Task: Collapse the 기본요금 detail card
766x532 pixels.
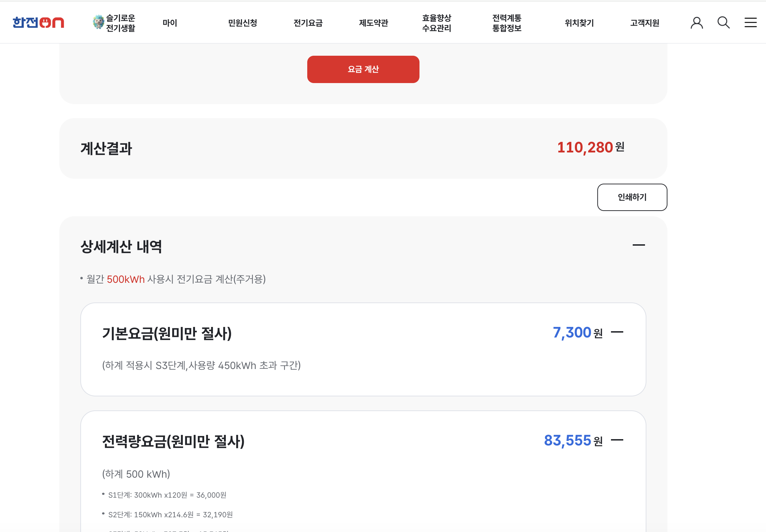Action: (x=617, y=332)
